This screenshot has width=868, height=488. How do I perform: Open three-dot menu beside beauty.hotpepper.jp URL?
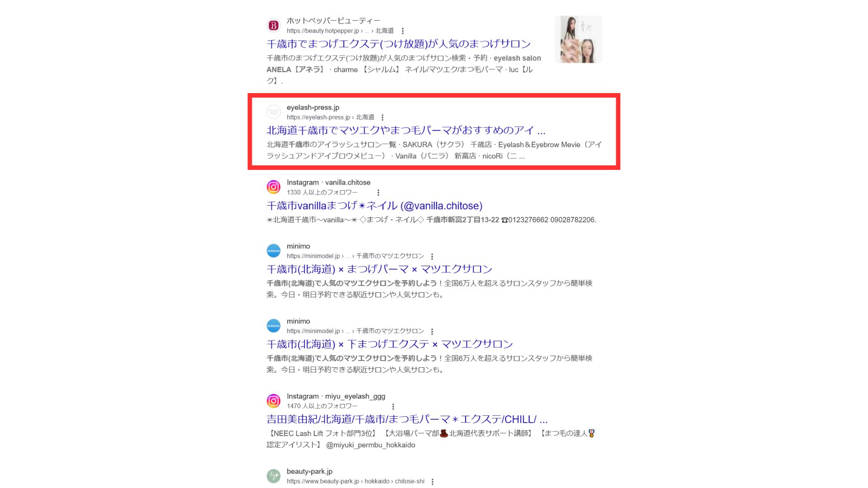402,31
